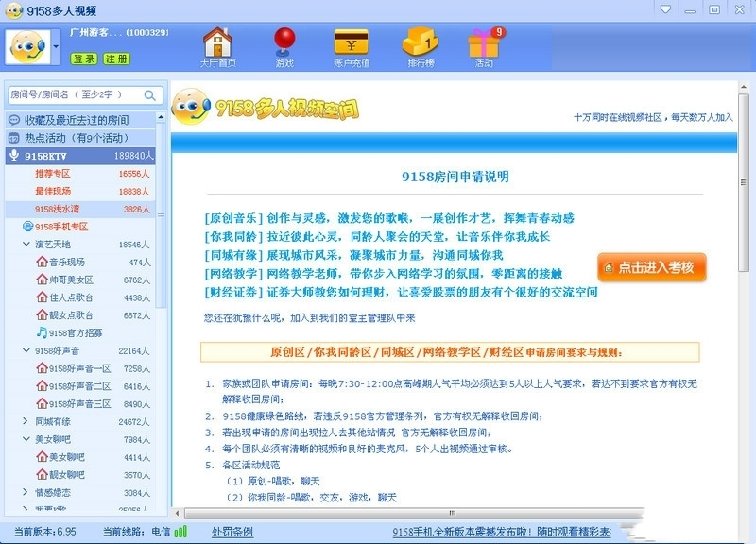The width and height of the screenshot is (756, 544).
Task: Click the [网络教学] description line
Action: (384, 274)
